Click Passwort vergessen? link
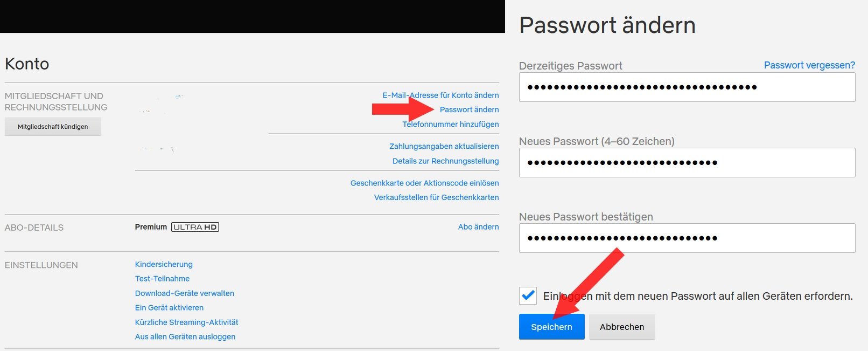Screen dimensions: 868x351 809,65
